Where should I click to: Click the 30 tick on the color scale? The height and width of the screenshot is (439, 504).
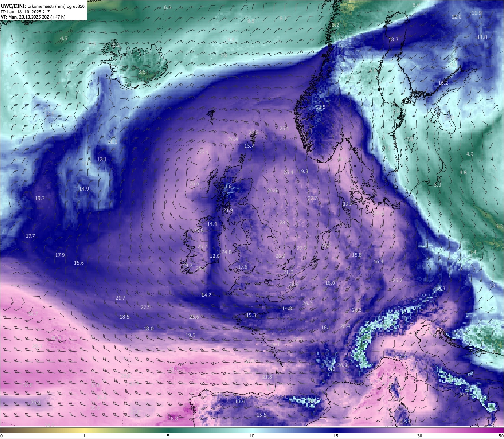click(x=420, y=436)
